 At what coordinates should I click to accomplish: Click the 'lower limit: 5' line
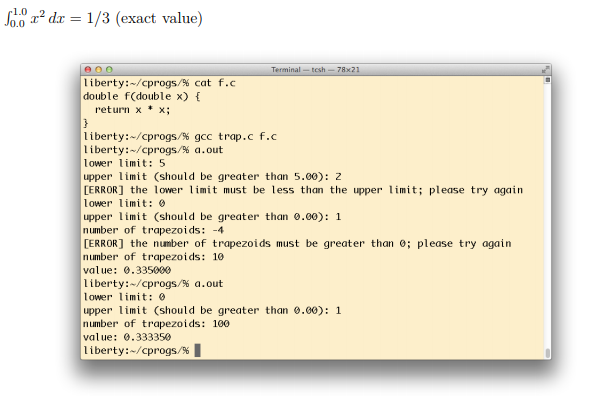(124, 163)
